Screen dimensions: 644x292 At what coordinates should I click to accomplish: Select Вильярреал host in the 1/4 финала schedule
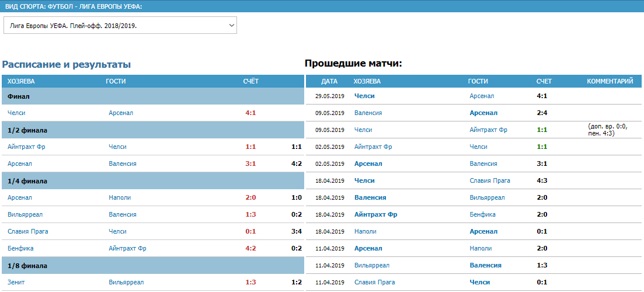click(x=25, y=214)
